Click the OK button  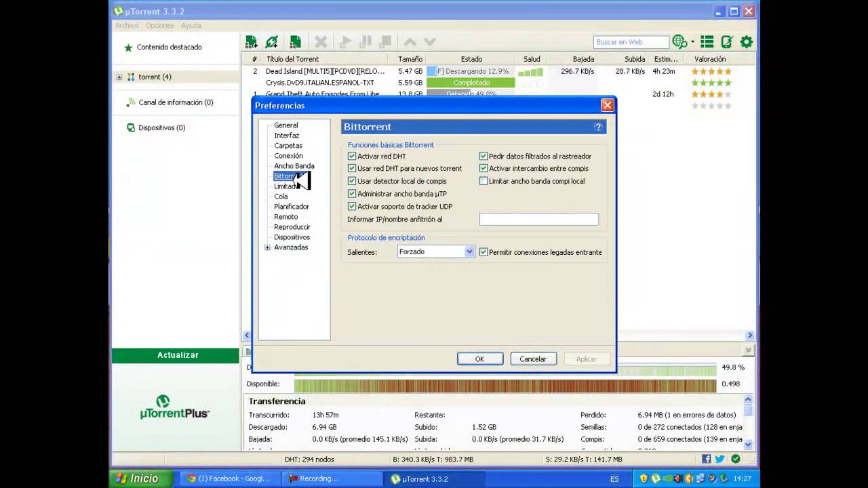[480, 359]
